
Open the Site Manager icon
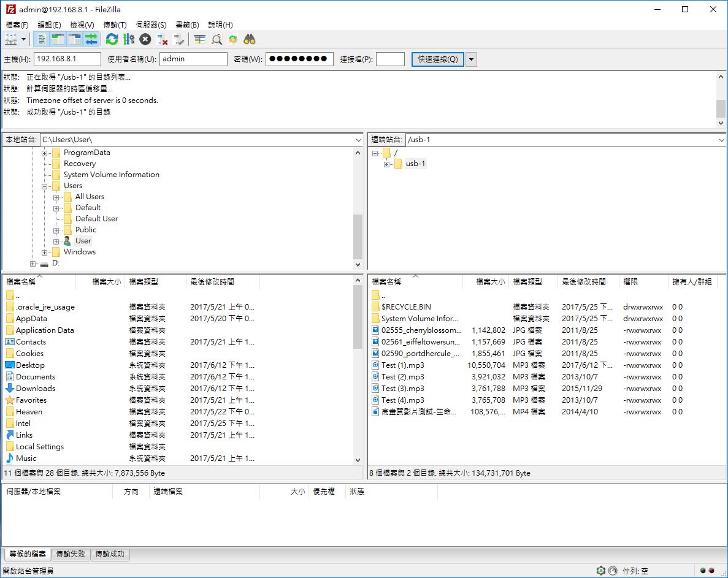(x=10, y=39)
